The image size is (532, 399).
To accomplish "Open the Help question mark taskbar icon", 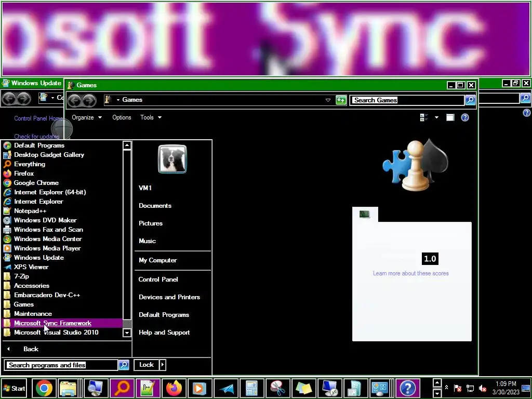I will tap(407, 388).
